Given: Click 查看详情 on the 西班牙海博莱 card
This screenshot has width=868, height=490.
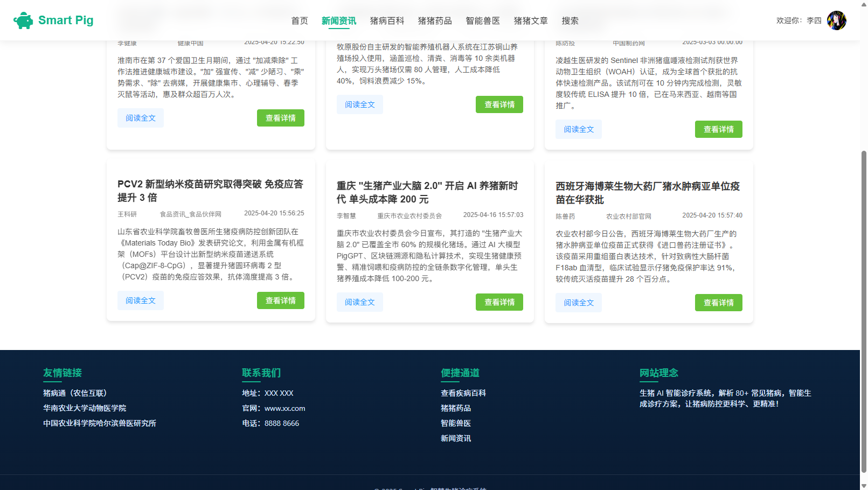Looking at the screenshot, I should point(719,303).
